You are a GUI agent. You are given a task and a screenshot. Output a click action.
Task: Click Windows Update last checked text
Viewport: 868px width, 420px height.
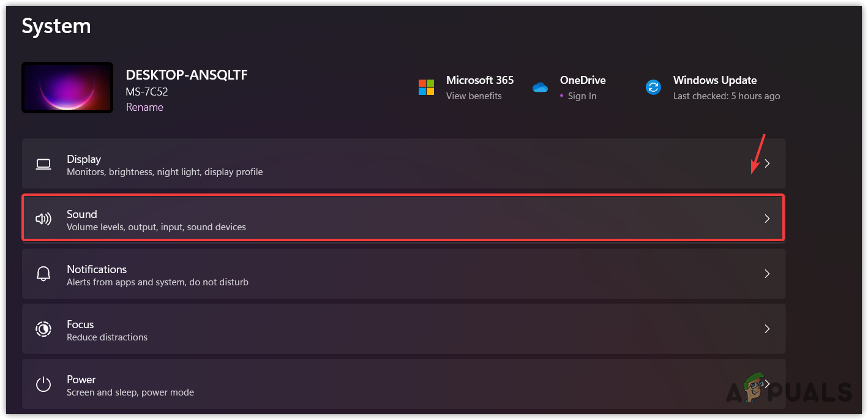pos(727,96)
